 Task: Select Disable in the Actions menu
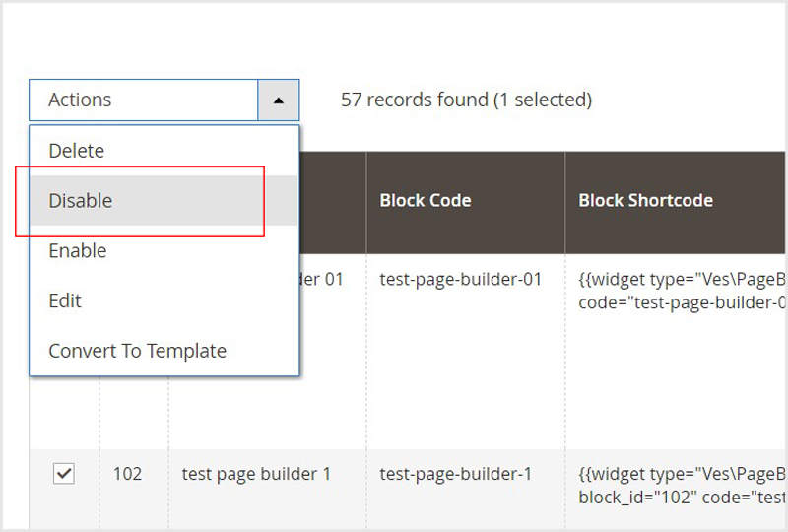pyautogui.click(x=81, y=201)
